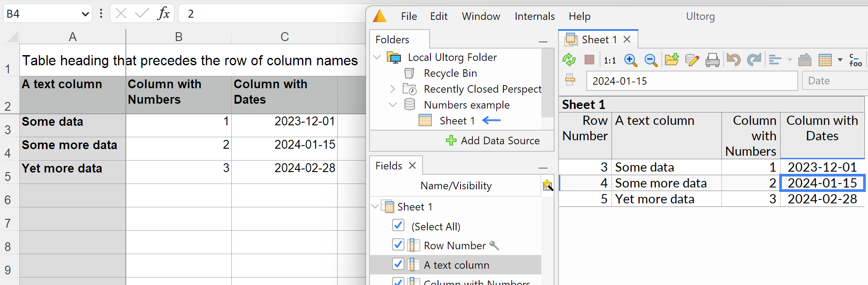Zoom in with the plus magnifier

tap(630, 60)
